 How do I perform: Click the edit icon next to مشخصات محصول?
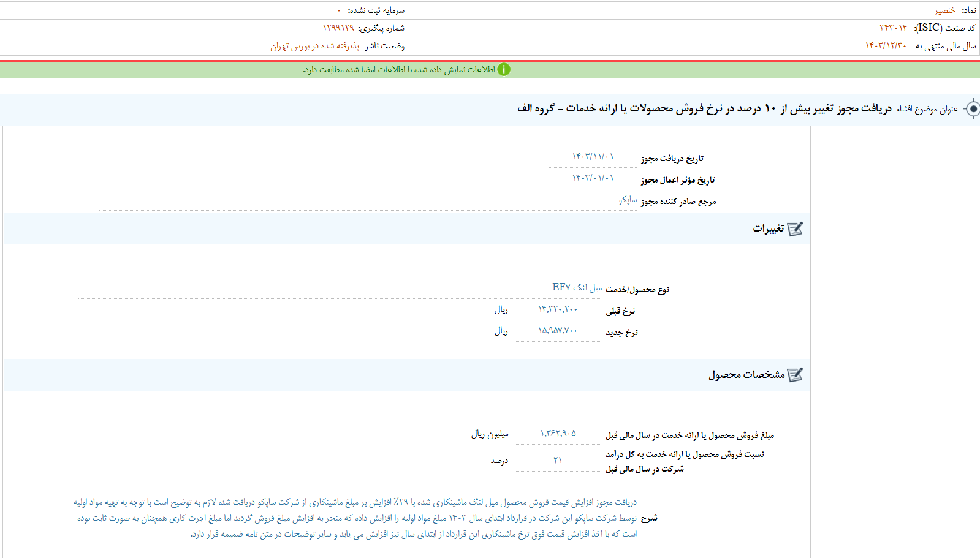coord(796,375)
